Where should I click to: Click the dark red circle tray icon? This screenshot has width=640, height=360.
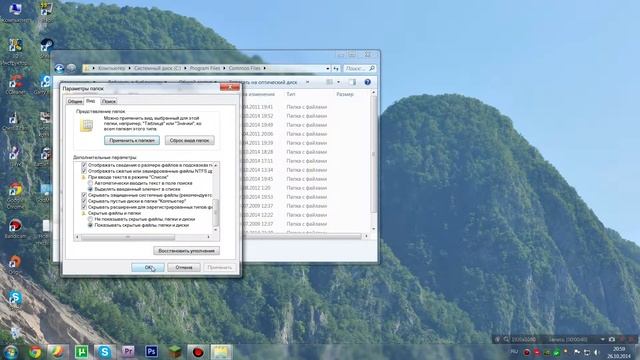point(527,352)
